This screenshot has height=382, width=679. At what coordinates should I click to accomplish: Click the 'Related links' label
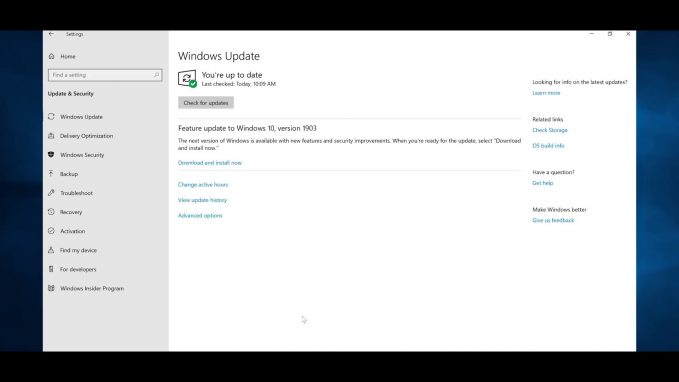[547, 119]
